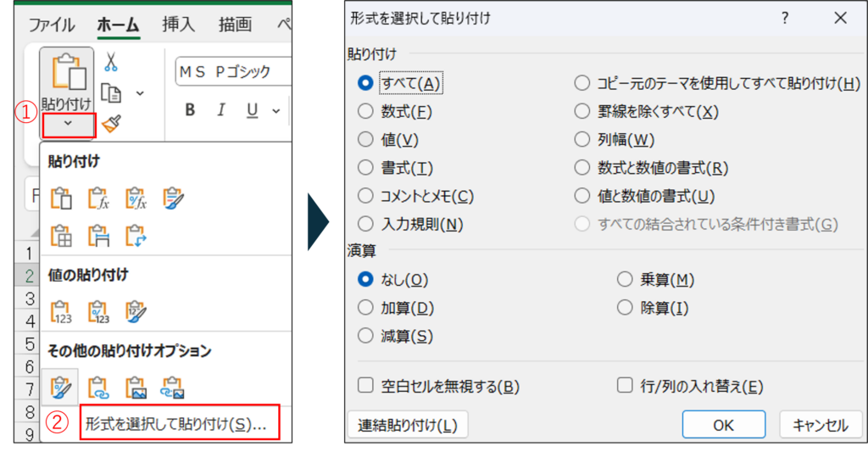Click the large Paste clipboard icon

(69, 71)
